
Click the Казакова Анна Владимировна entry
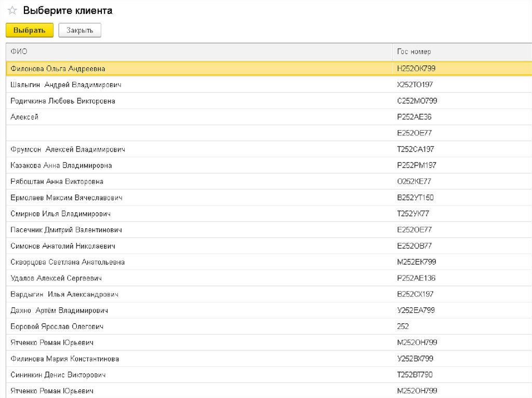click(x=61, y=166)
